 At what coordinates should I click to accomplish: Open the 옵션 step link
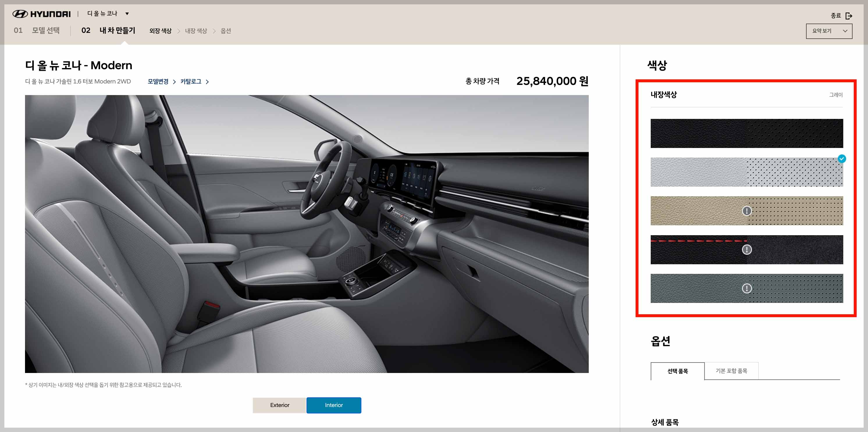(x=225, y=31)
